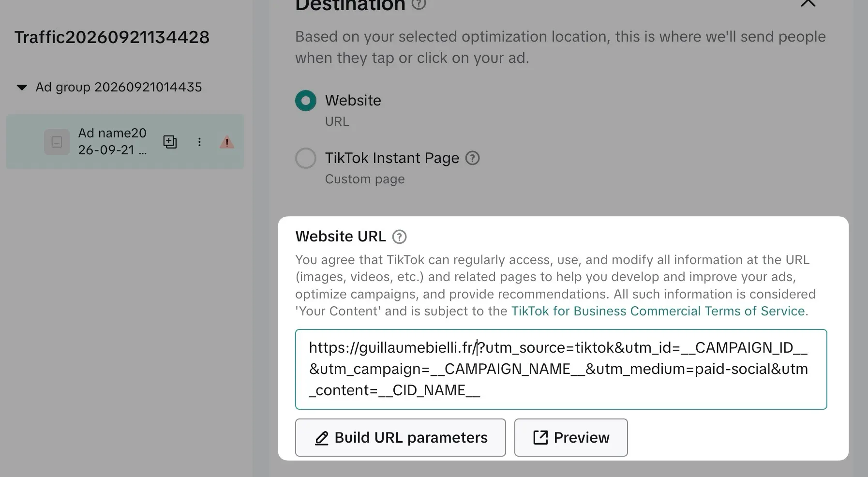
Task: Select the TikTok Instant Page radio button
Action: pos(306,158)
